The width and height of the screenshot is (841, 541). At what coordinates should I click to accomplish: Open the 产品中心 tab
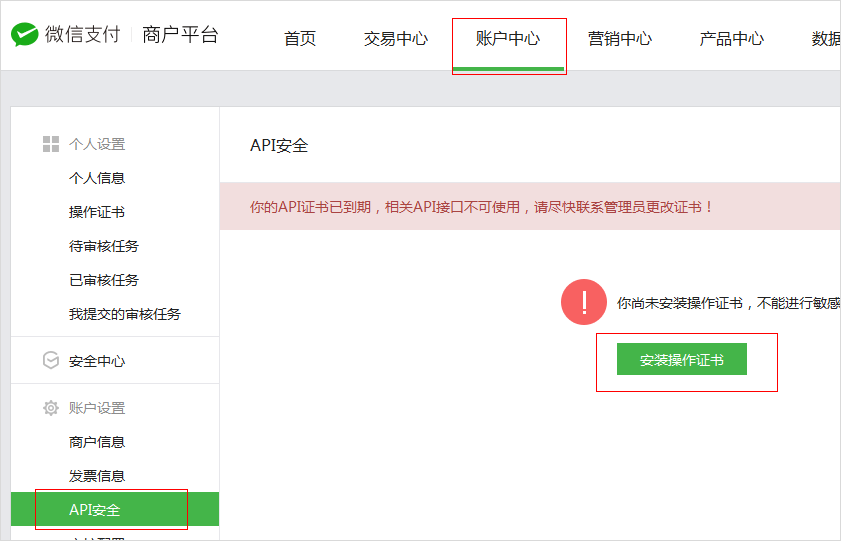pos(731,39)
